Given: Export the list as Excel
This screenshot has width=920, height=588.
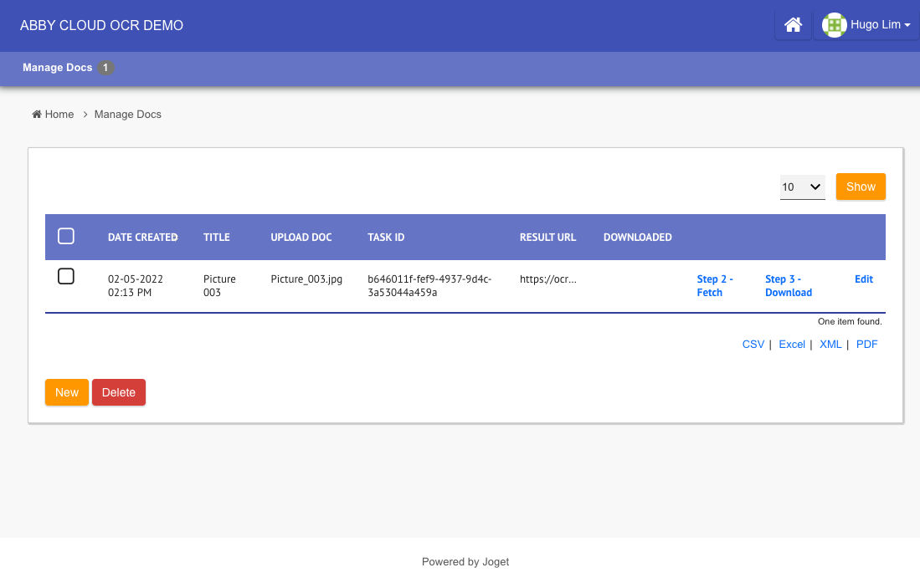Looking at the screenshot, I should [791, 345].
